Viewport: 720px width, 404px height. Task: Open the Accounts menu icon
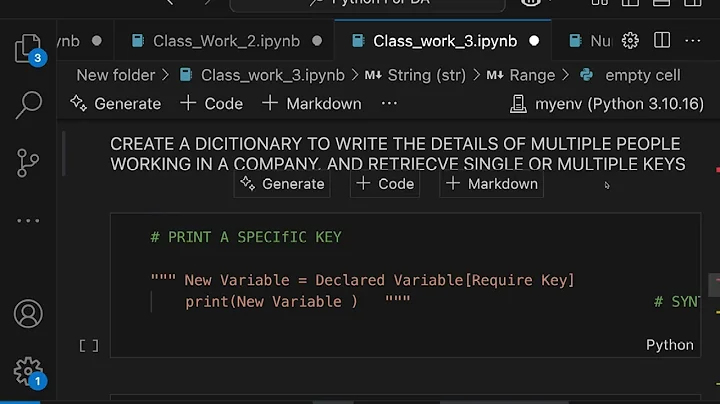point(28,313)
